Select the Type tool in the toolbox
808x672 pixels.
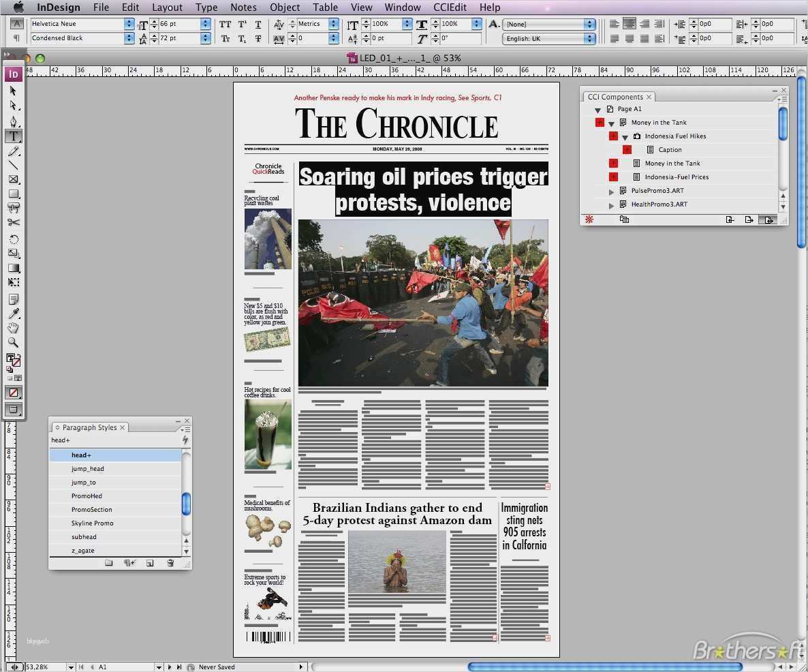(x=13, y=136)
